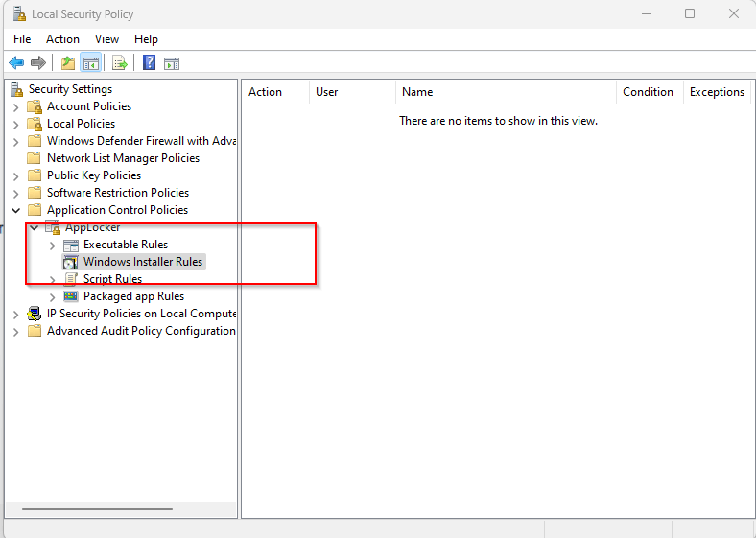The height and width of the screenshot is (538, 756).
Task: Click the Executable Rules icon
Action: (x=71, y=245)
